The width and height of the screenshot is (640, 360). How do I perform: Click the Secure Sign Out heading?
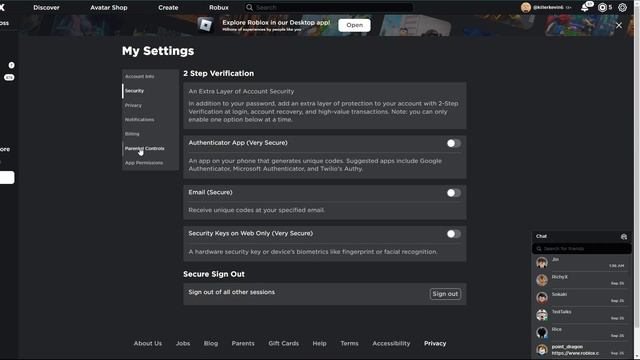tap(214, 274)
